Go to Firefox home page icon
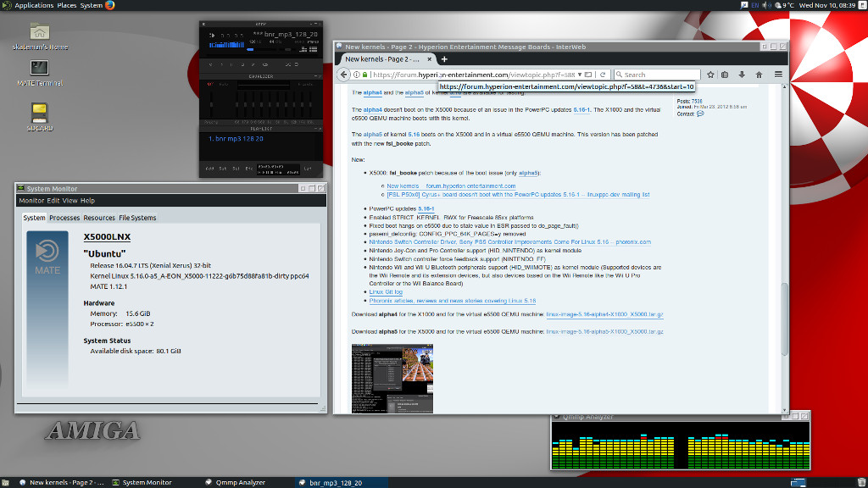The height and width of the screenshot is (488, 868). pos(759,75)
